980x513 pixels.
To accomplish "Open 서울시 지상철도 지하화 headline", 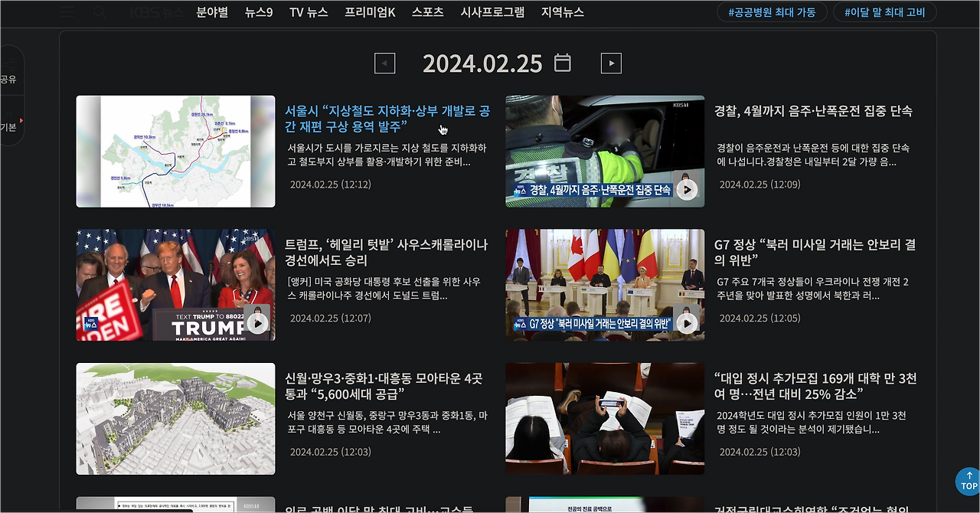I will [387, 119].
